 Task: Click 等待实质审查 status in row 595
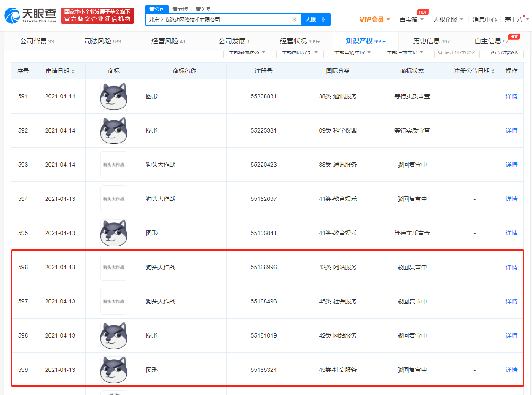[412, 233]
